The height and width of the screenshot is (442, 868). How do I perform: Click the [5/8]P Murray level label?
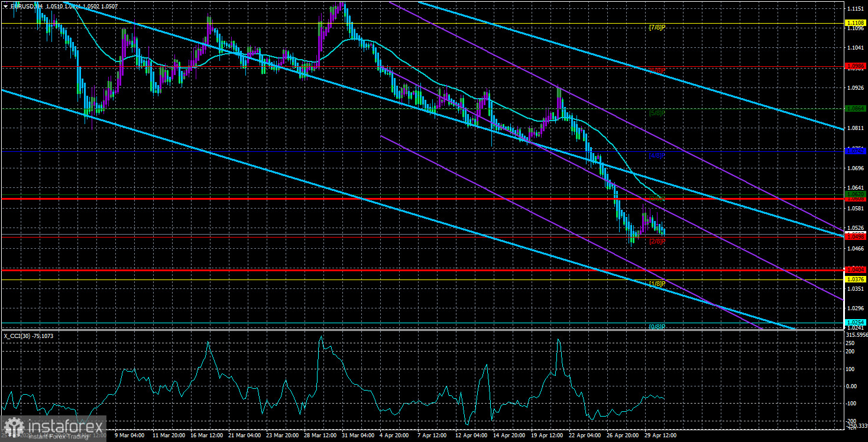pyautogui.click(x=657, y=113)
